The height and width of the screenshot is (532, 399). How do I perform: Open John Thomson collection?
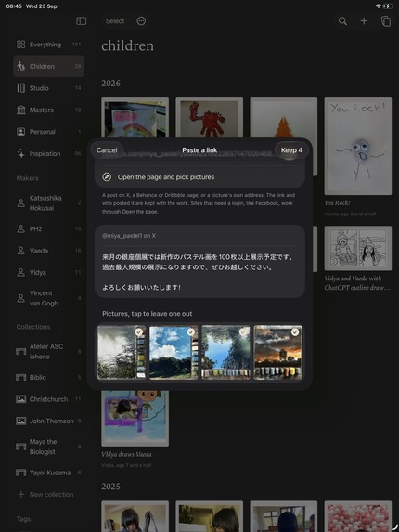point(48,422)
